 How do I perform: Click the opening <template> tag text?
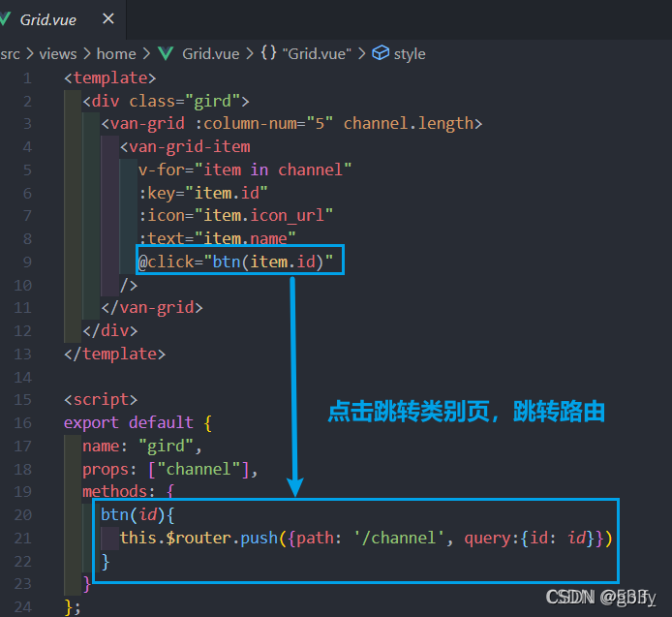[110, 78]
